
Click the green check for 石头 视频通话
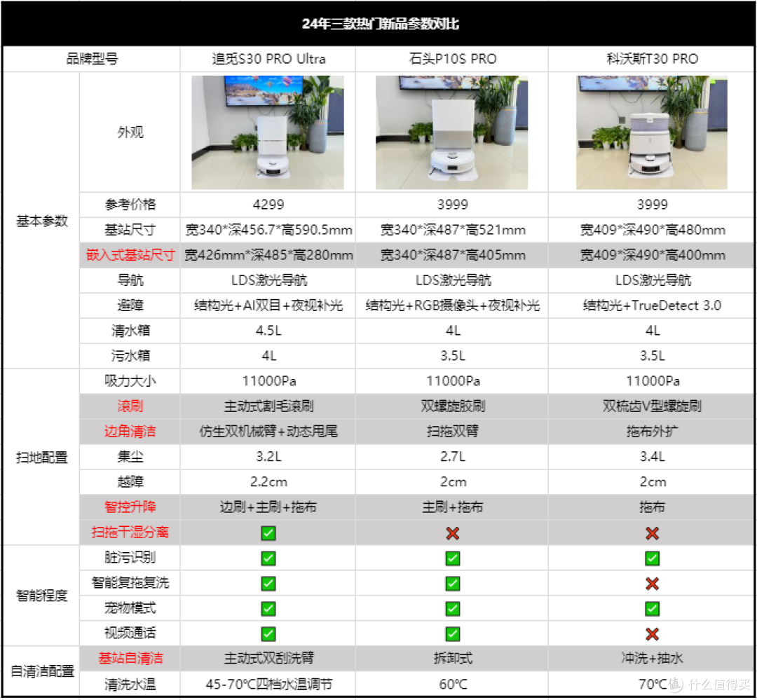coord(452,633)
